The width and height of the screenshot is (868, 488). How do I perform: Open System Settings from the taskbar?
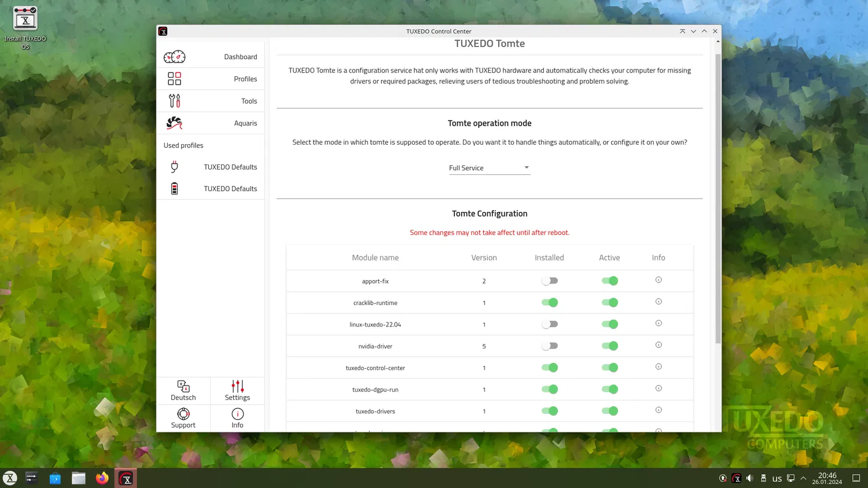[32, 478]
